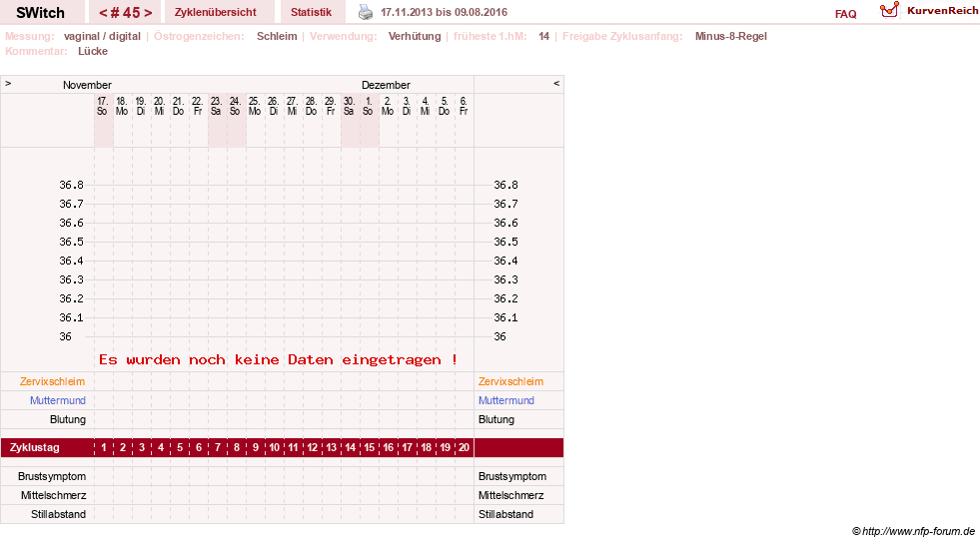Click the left Mittelschmerz row label
Screen dimensions: 980x543
tap(53, 495)
